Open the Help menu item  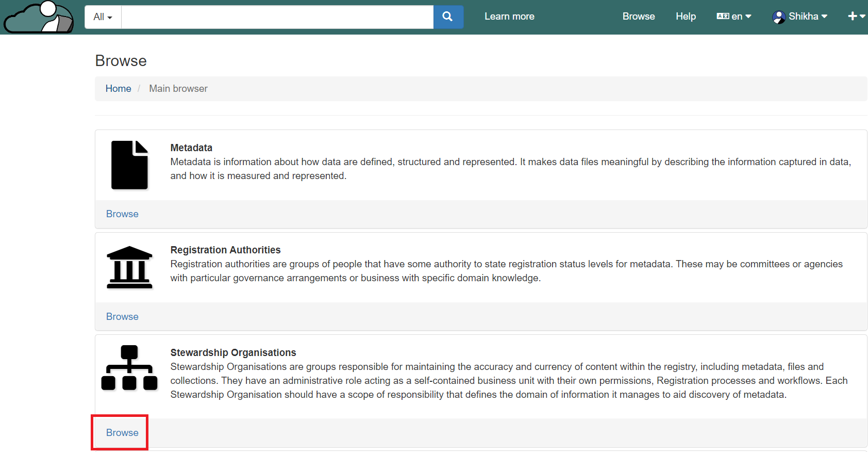[x=686, y=17]
